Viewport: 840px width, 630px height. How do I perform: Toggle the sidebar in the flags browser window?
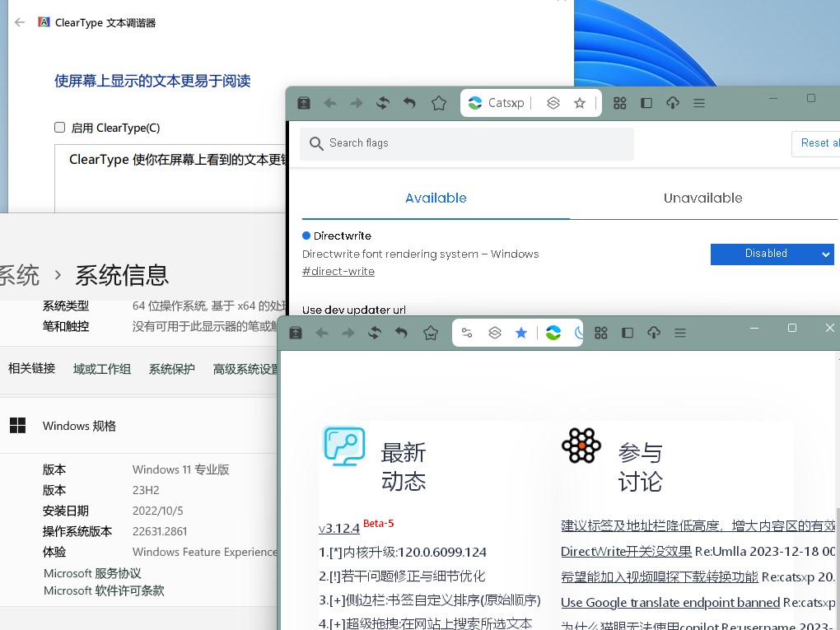click(646, 103)
